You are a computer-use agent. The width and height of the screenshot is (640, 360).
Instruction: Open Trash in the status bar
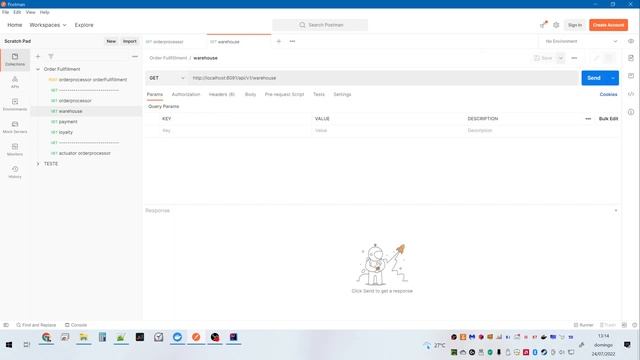point(608,325)
